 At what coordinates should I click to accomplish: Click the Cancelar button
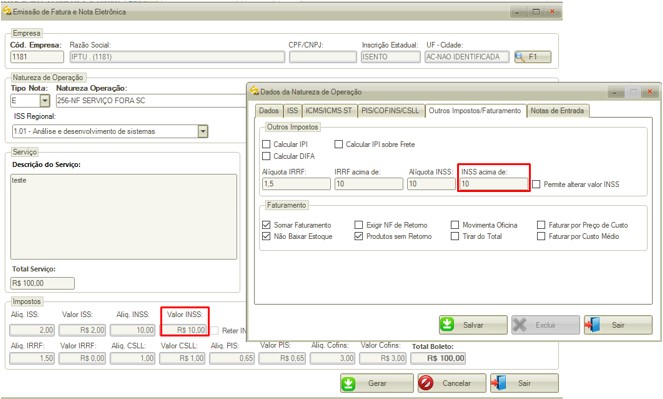click(452, 383)
